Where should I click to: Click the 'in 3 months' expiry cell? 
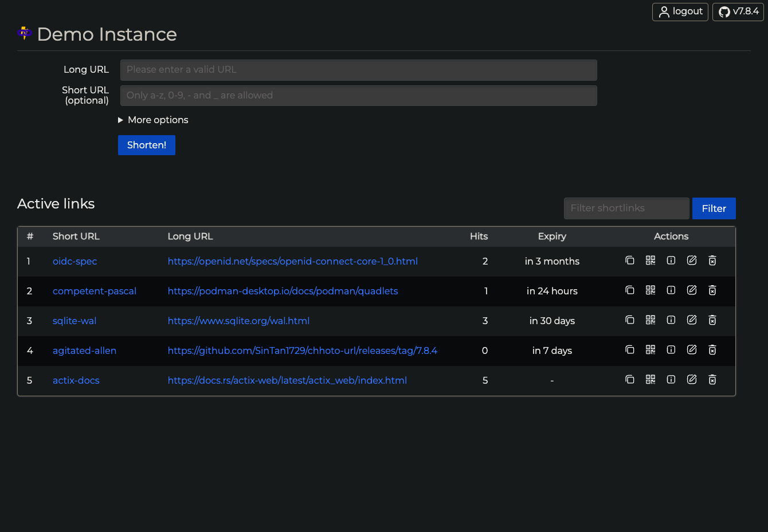click(x=552, y=261)
